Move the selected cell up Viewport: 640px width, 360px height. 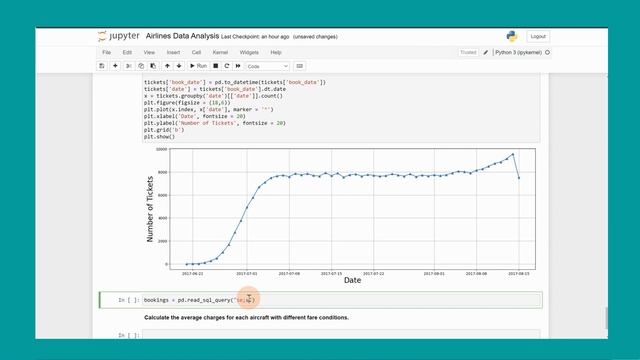click(x=167, y=66)
